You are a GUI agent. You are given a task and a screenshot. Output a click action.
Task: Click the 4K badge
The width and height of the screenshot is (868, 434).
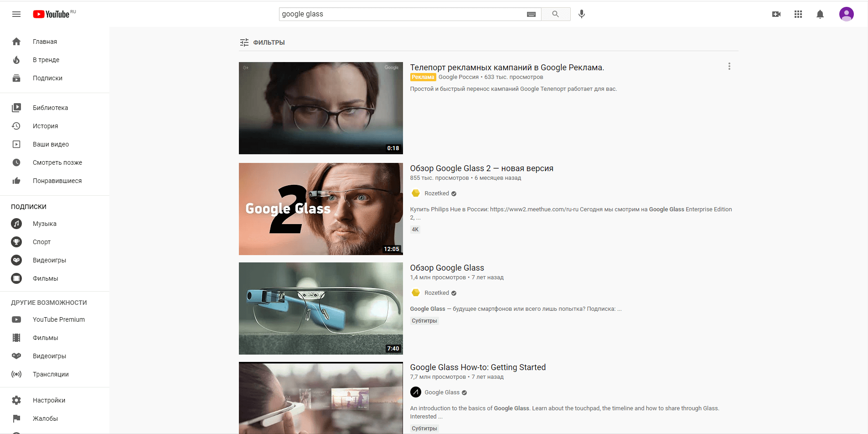tap(415, 230)
